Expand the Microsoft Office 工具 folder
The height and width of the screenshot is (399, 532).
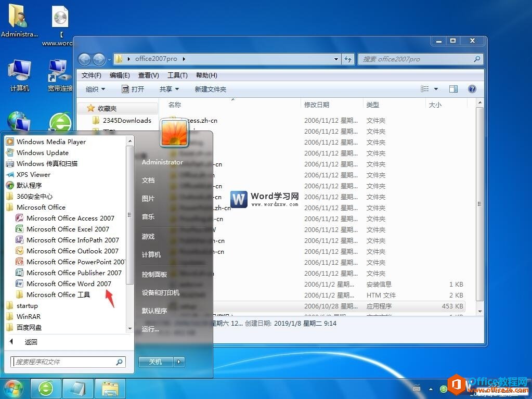[53, 294]
